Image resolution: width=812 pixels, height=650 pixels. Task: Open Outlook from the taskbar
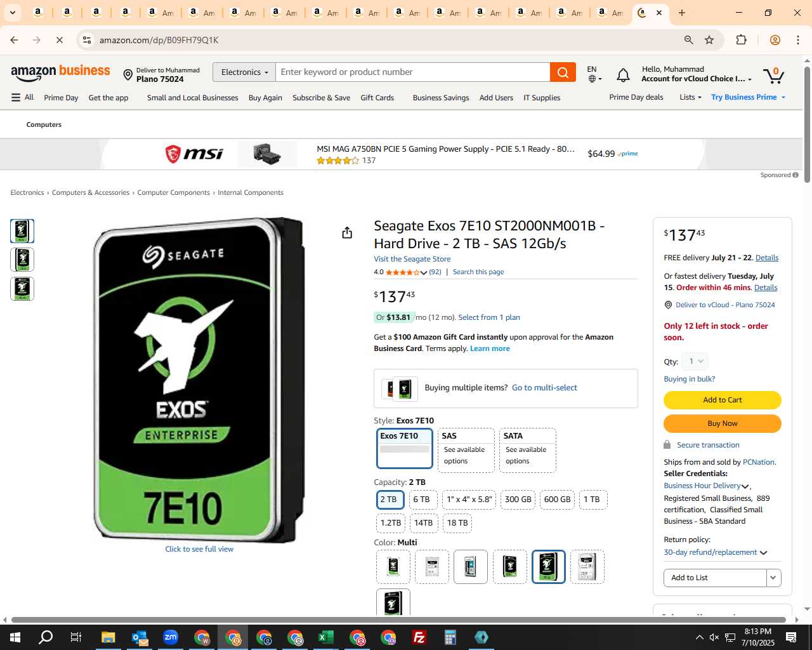pos(140,637)
